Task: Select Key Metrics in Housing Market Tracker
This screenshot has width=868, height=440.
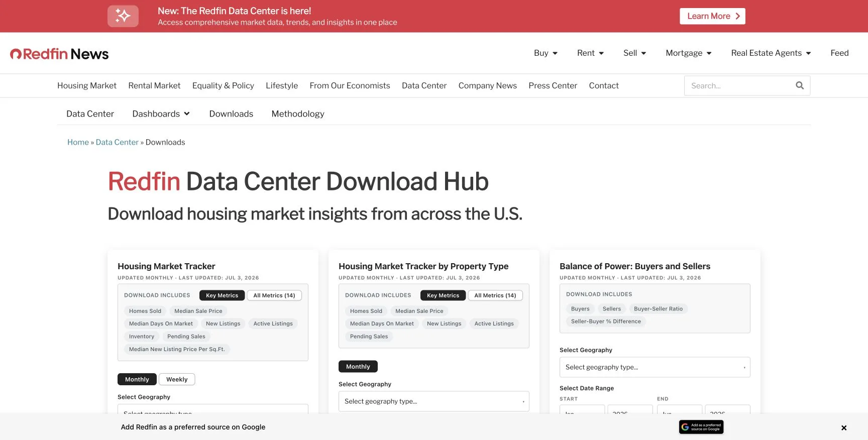Action: tap(222, 295)
